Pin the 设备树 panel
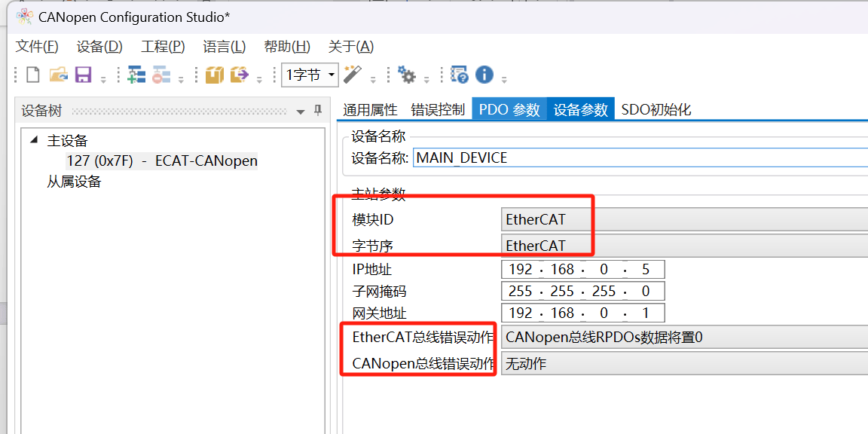 pos(318,111)
